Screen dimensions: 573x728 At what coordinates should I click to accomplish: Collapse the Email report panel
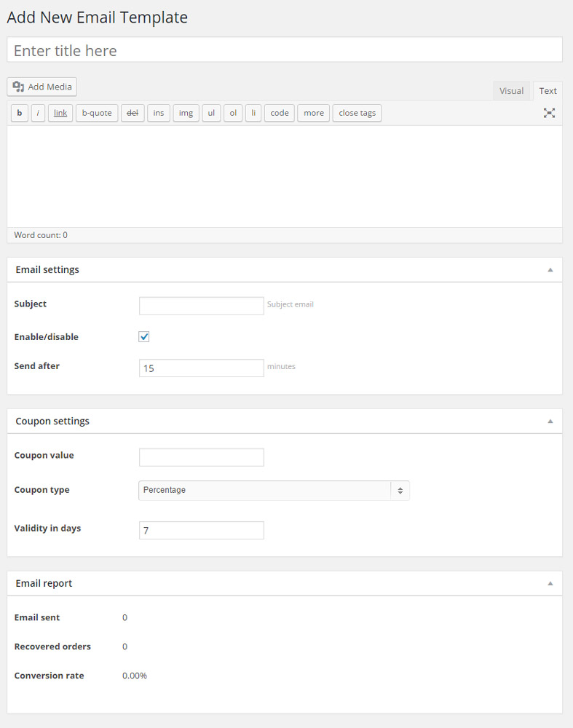pyautogui.click(x=550, y=584)
